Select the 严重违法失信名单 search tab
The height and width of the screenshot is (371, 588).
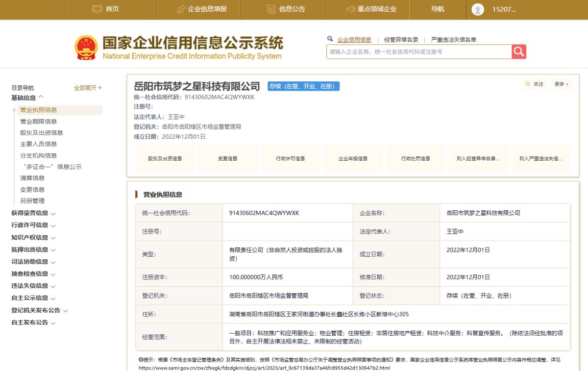click(453, 40)
